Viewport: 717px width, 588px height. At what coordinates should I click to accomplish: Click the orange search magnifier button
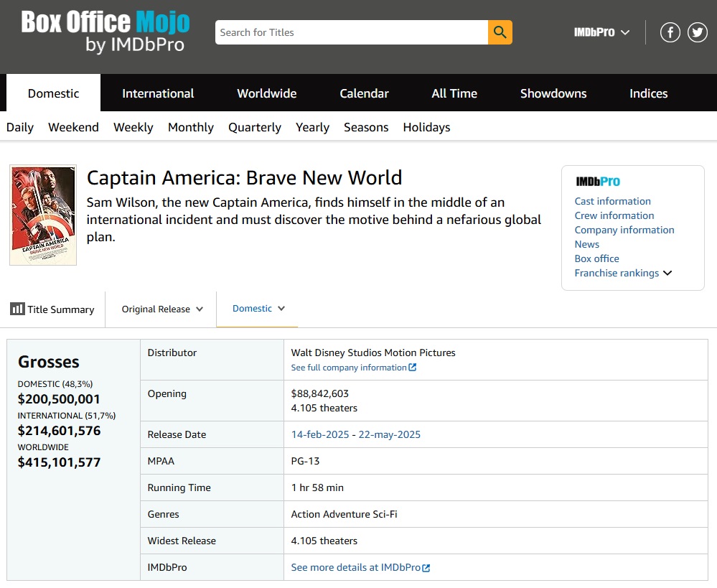pos(500,32)
